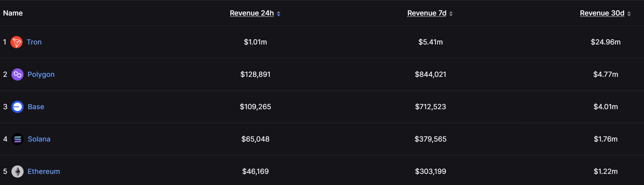Sort by the Revenue 30d column header
644x185 pixels.
coord(602,13)
